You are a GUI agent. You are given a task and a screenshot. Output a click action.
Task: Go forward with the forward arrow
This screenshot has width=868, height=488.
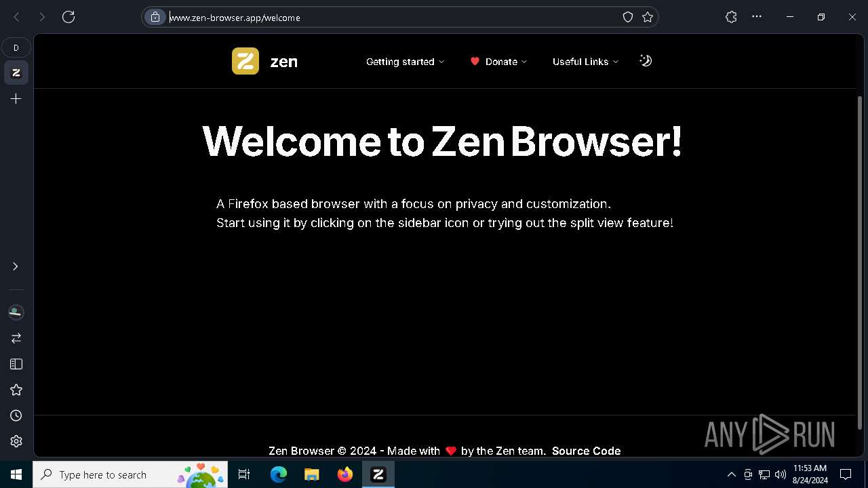(42, 17)
